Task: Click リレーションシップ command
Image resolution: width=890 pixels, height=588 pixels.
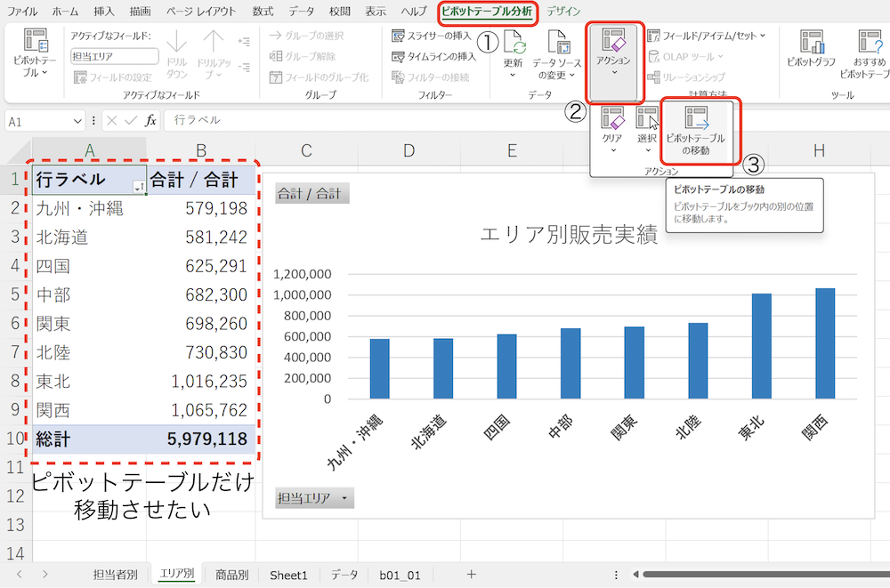Action: tap(686, 77)
